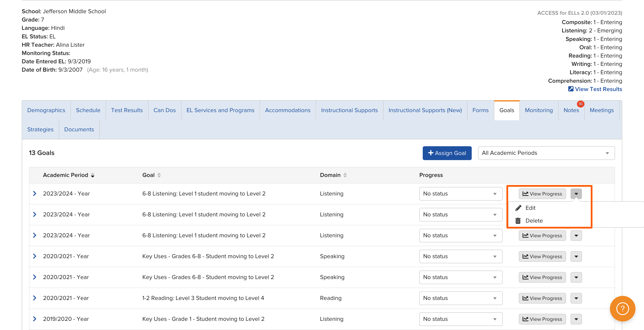The height and width of the screenshot is (330, 644).
Task: Select the Instructional Supports (New) tab
Action: click(x=425, y=110)
